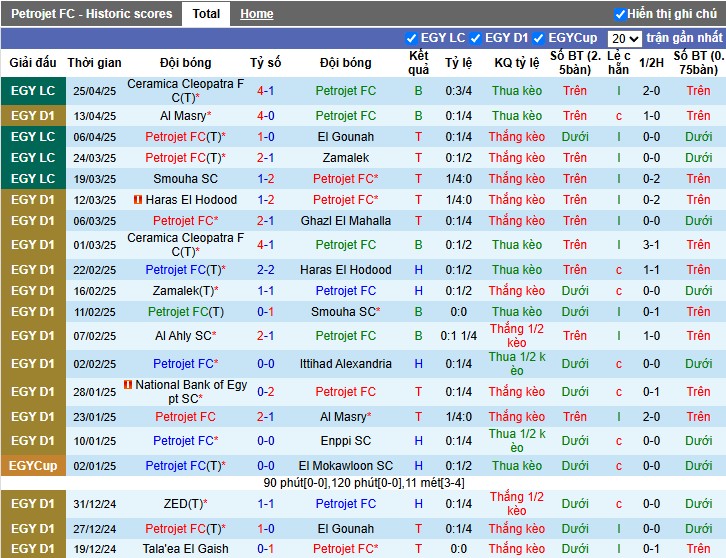Click El Mokawloon SC team name
Viewport: 726px width, 558px height.
(345, 466)
